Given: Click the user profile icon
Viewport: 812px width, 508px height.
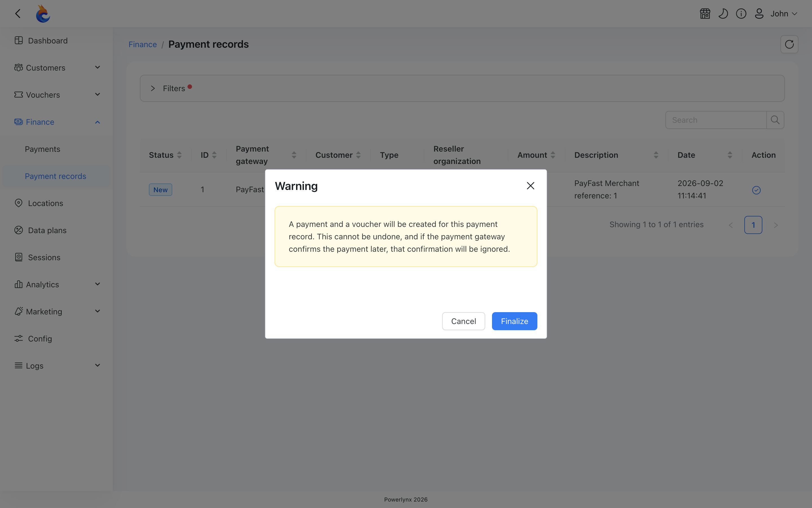Looking at the screenshot, I should point(759,14).
